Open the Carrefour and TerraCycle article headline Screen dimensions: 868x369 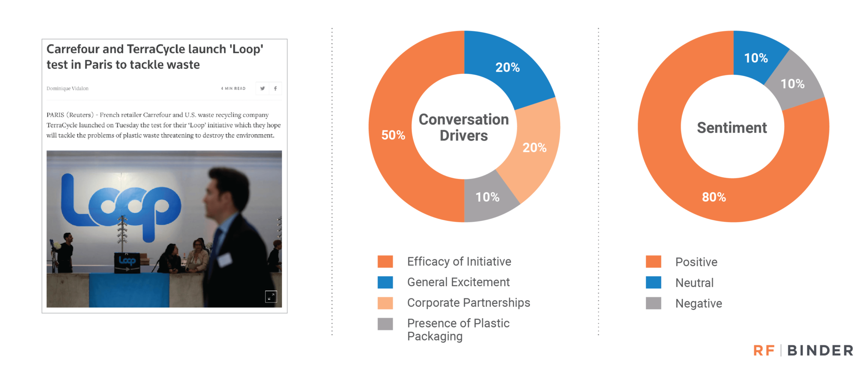(x=155, y=56)
